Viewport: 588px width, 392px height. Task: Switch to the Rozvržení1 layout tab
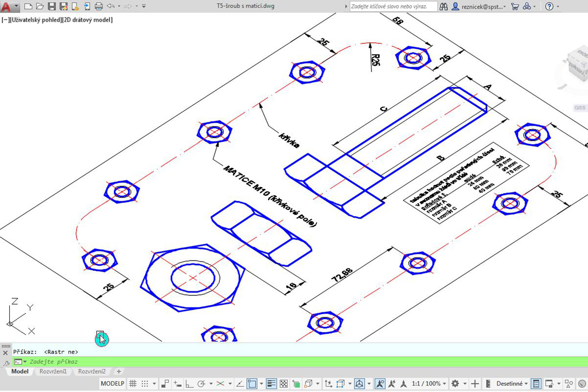coord(53,371)
